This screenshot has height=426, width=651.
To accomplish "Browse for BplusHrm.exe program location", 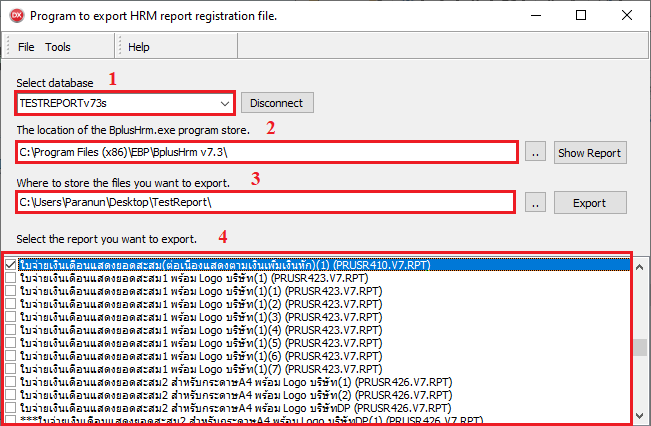I will pyautogui.click(x=537, y=153).
